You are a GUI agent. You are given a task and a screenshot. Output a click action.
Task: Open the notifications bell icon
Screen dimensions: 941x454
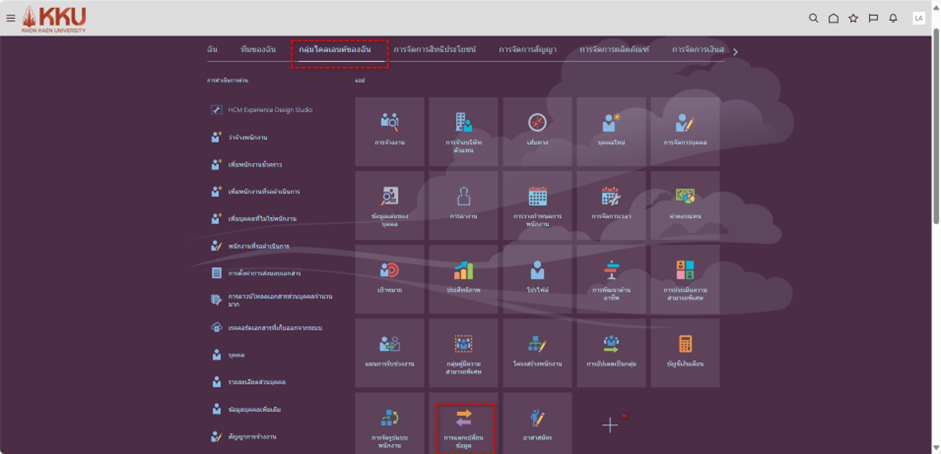(x=893, y=18)
